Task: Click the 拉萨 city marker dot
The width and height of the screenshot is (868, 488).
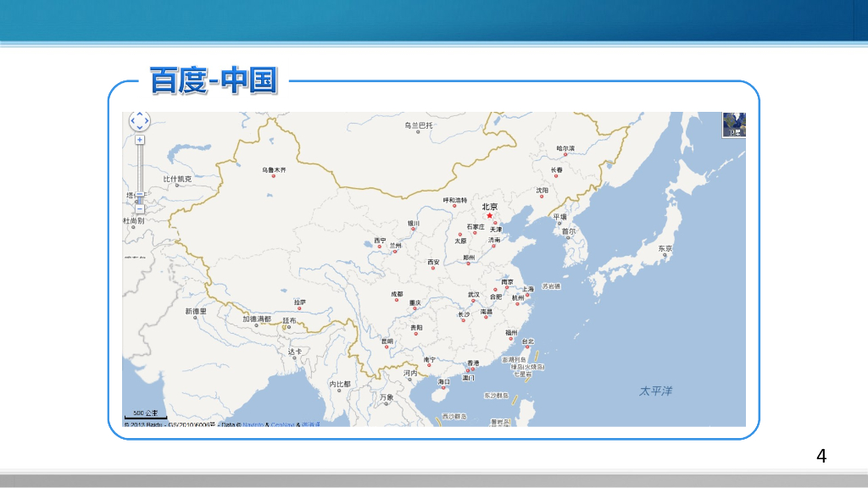Action: click(299, 308)
